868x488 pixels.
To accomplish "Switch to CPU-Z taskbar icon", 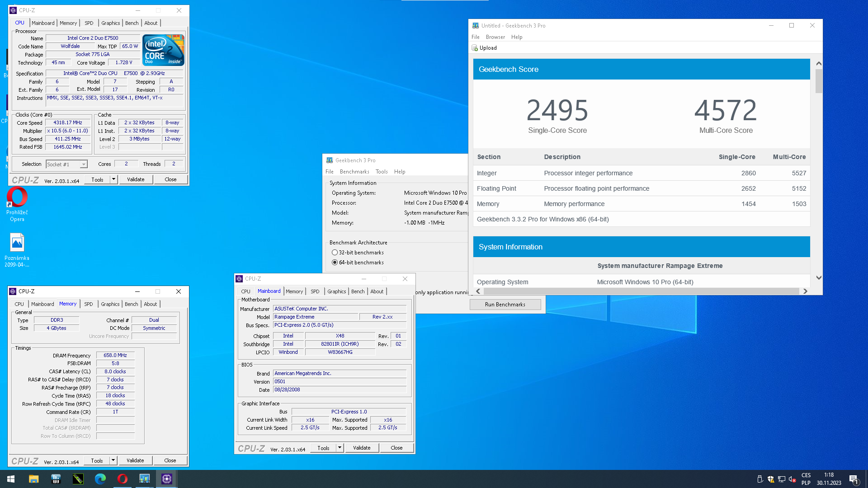I will click(166, 479).
